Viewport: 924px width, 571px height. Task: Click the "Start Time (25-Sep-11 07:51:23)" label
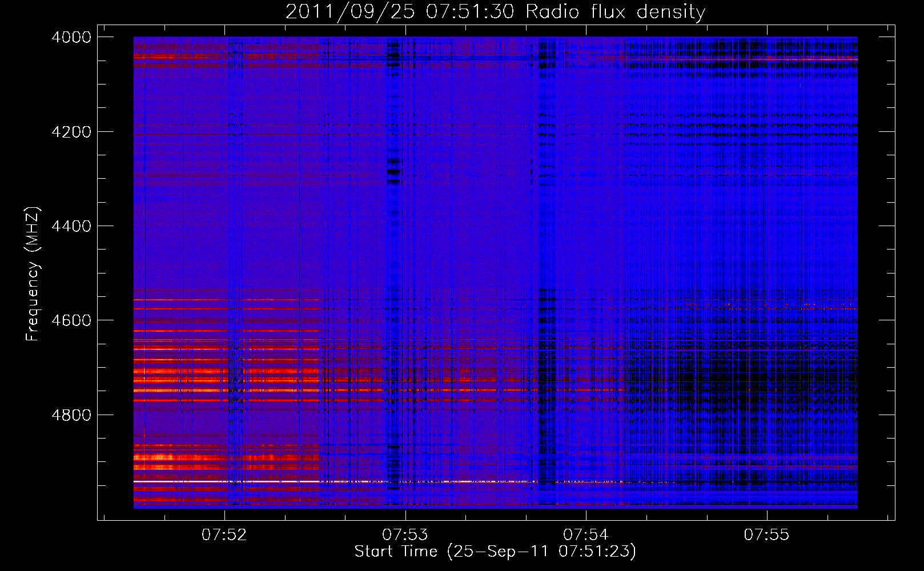pos(495,552)
